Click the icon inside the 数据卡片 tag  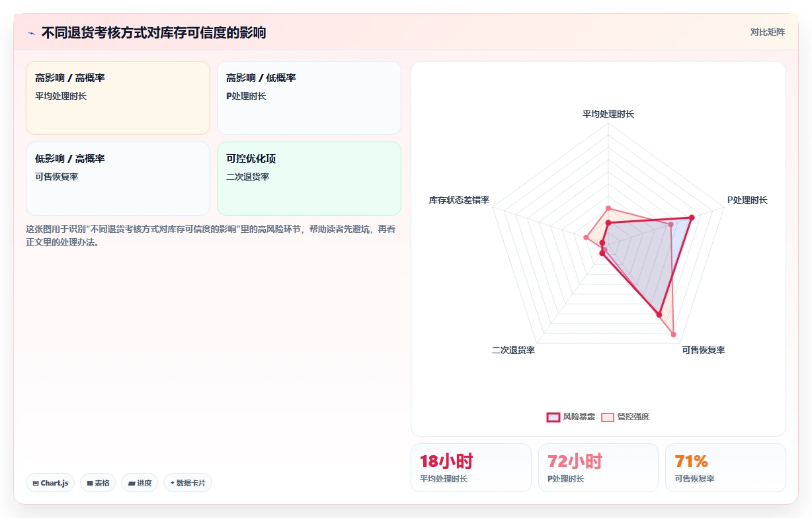coord(173,483)
